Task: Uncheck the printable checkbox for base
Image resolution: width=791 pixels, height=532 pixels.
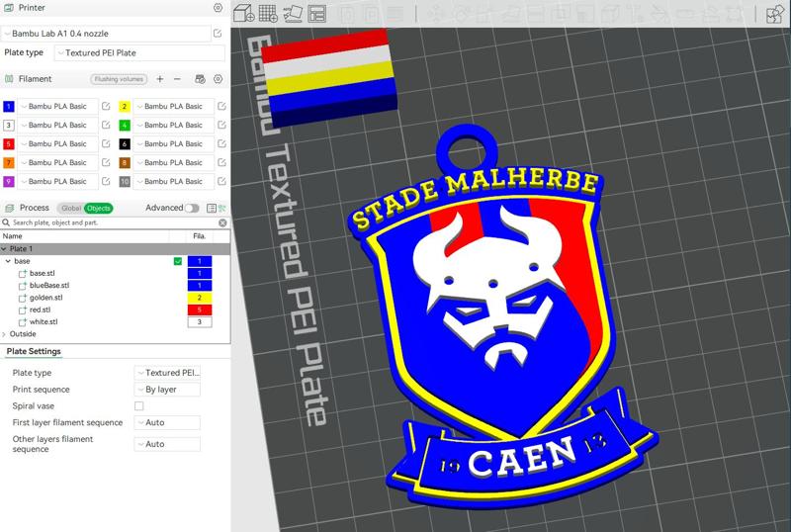Action: [178, 261]
